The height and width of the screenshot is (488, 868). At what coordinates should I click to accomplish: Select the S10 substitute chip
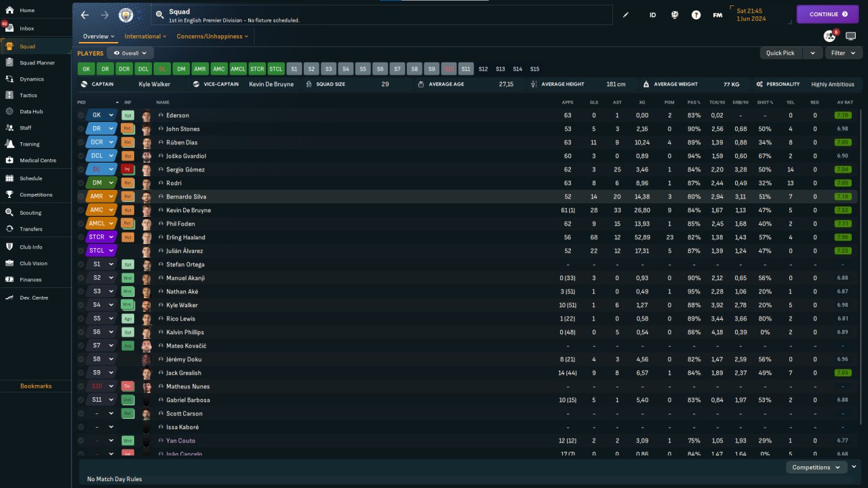point(448,68)
